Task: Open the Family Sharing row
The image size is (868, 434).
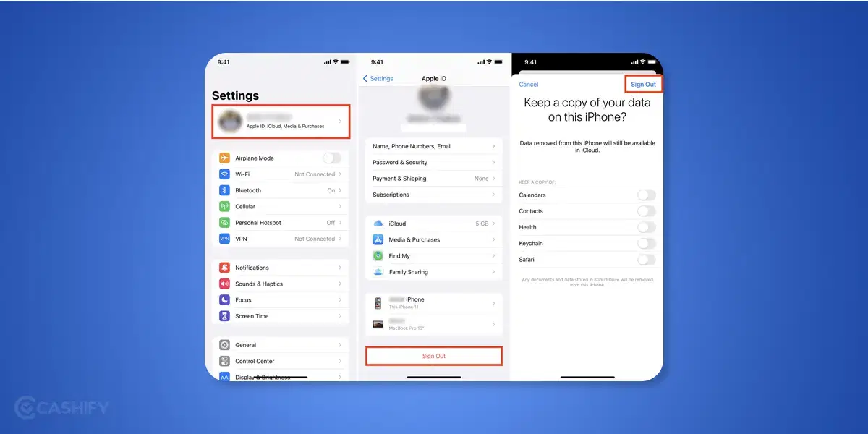Action: point(434,272)
